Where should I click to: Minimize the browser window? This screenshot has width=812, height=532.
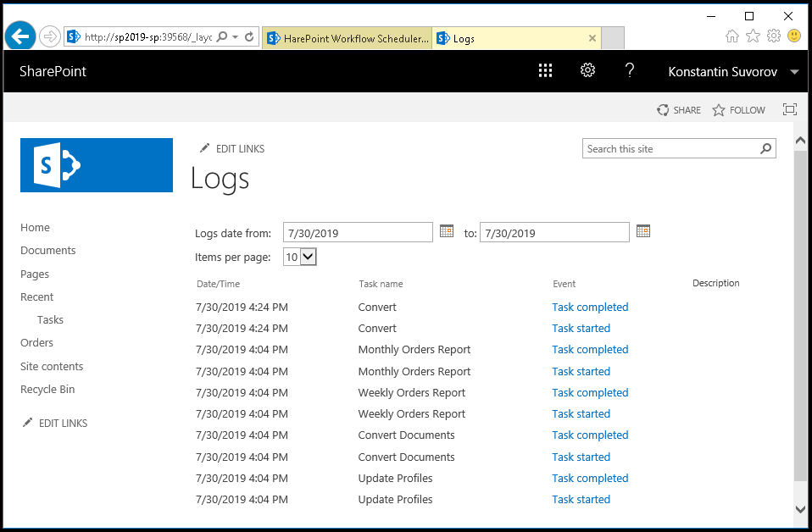[711, 16]
